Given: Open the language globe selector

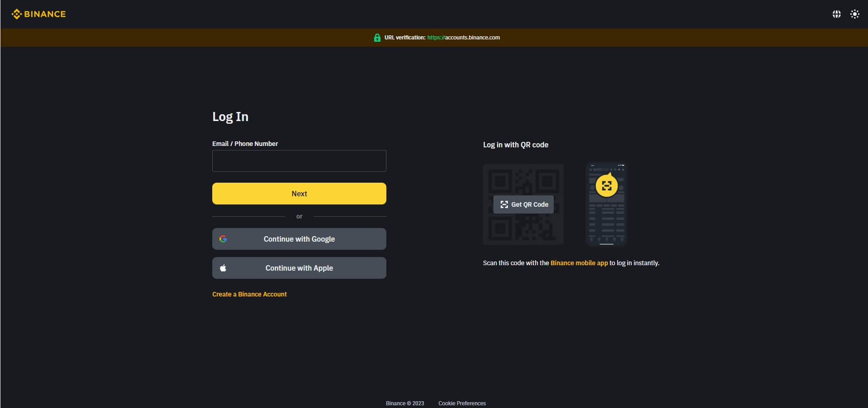Looking at the screenshot, I should (837, 14).
